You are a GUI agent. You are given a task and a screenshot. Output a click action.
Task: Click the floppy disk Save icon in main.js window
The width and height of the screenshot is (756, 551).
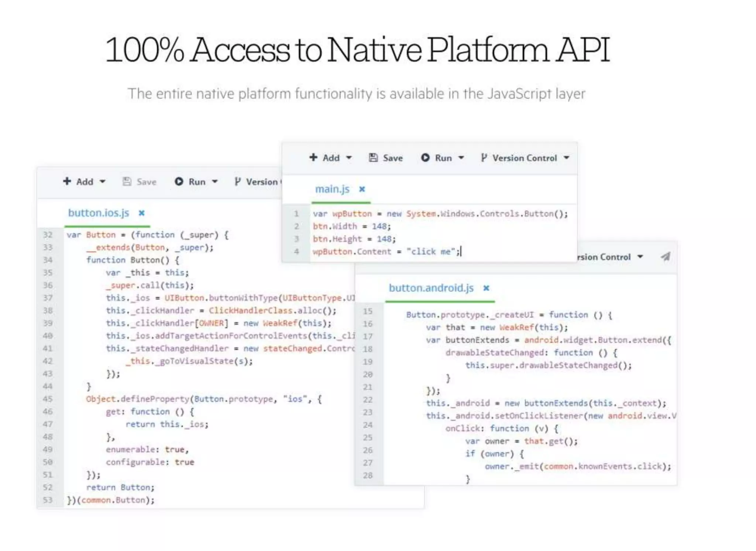373,158
